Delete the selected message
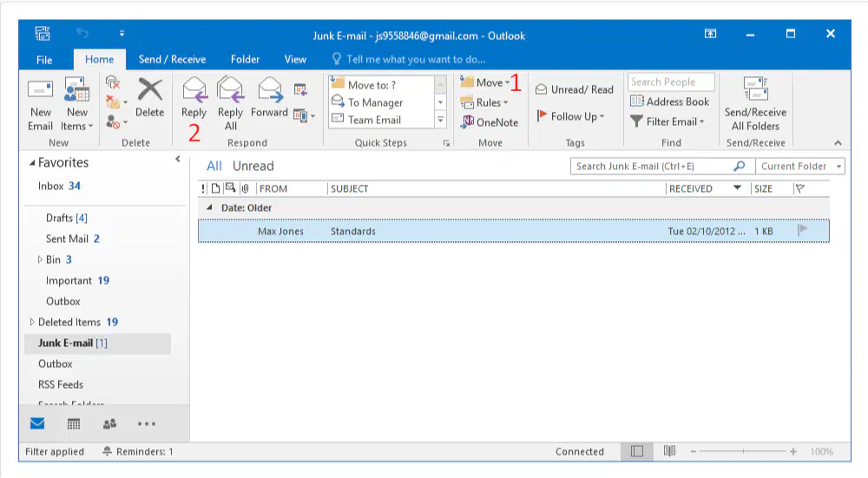Screen dimensions: 868x478 click(x=150, y=98)
